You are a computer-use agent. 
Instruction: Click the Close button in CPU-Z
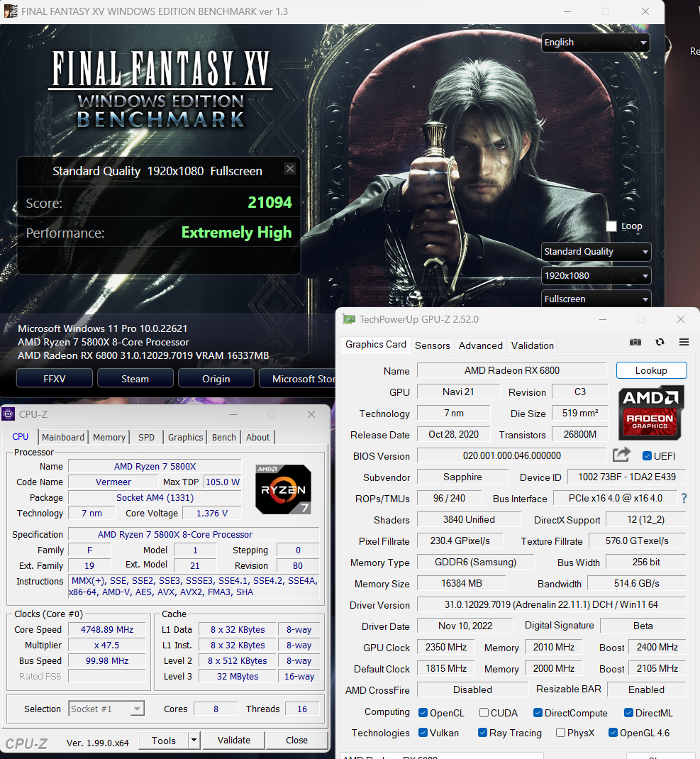point(296,740)
